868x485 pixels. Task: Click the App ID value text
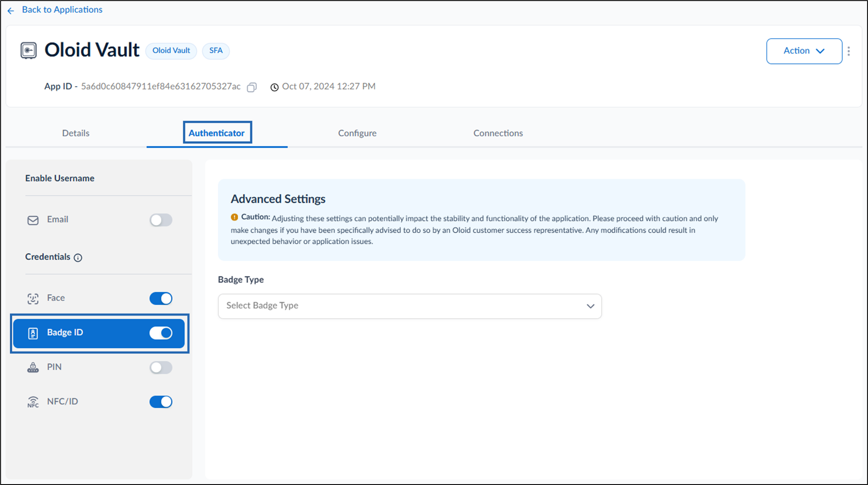(161, 86)
